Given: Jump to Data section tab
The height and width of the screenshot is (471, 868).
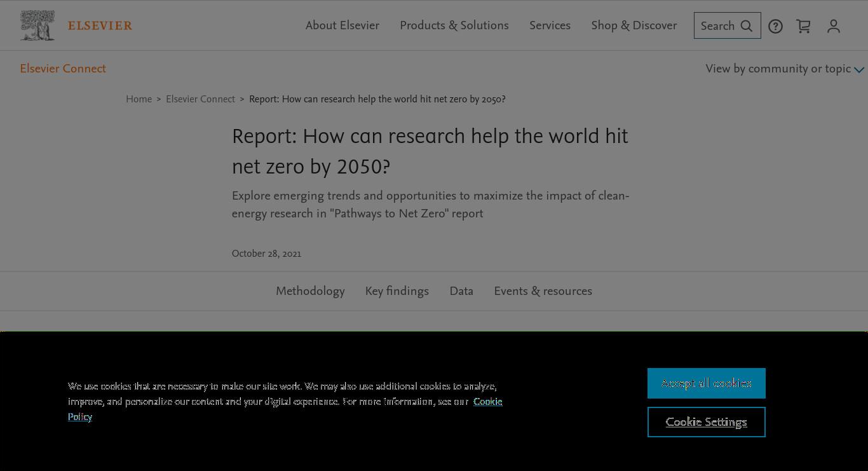Looking at the screenshot, I should (x=461, y=291).
